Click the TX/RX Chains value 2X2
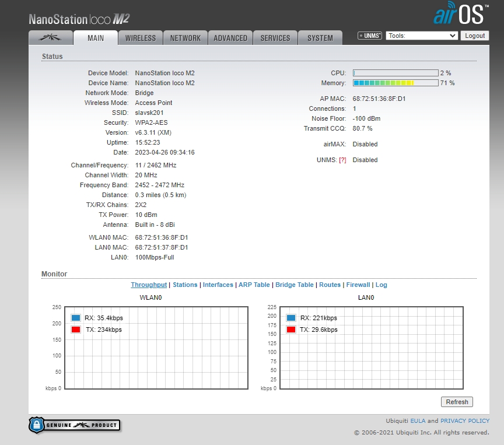Image resolution: width=504 pixels, height=445 pixels. [x=141, y=205]
